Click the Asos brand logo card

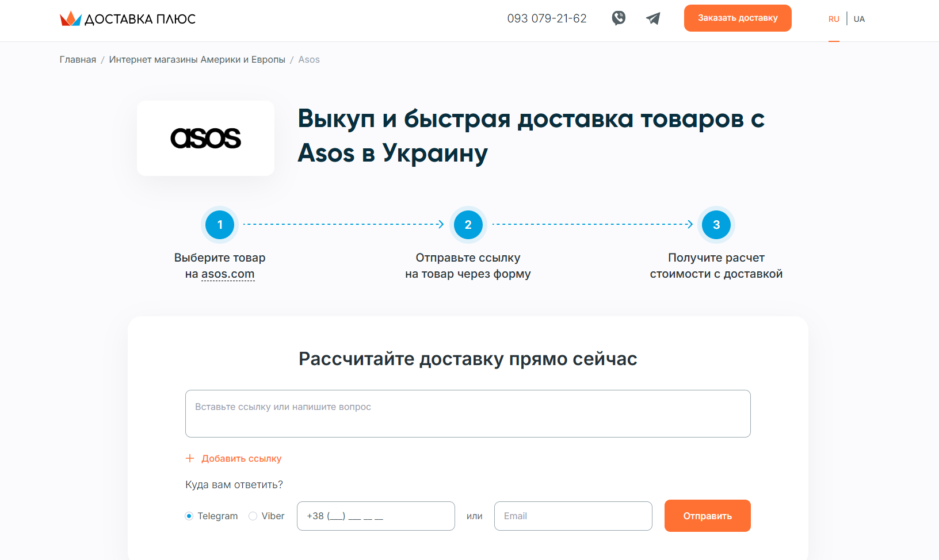[205, 139]
